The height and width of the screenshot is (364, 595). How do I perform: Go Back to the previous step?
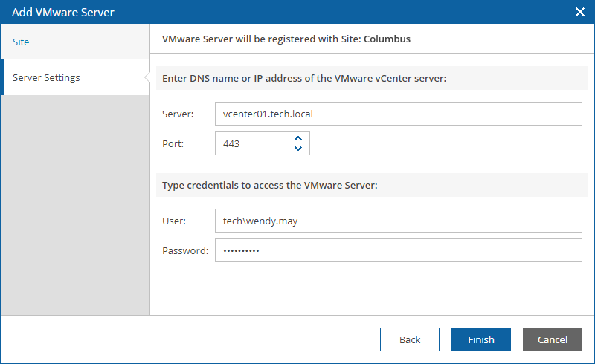coord(410,339)
